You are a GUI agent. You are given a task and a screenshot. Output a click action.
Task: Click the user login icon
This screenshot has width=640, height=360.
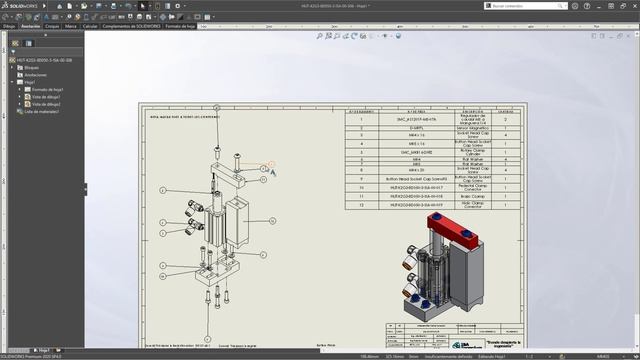tap(575, 6)
